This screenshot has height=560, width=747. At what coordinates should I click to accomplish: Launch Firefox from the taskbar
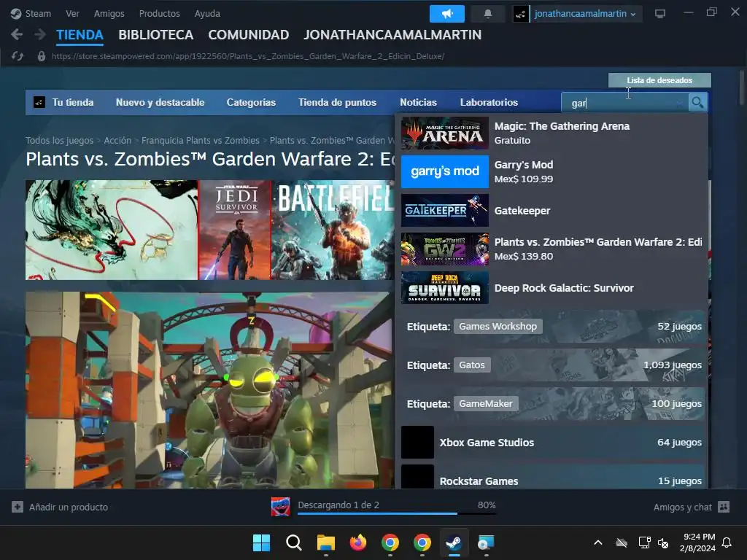357,542
